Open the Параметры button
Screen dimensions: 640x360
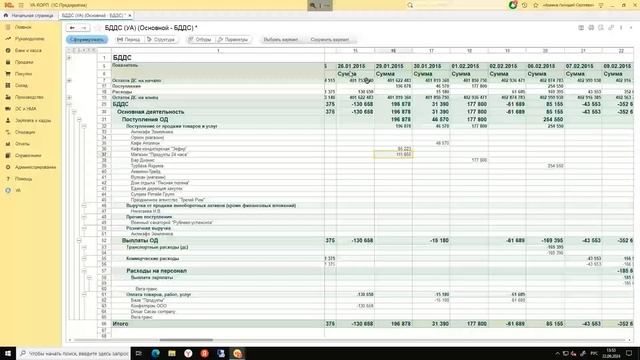click(233, 40)
